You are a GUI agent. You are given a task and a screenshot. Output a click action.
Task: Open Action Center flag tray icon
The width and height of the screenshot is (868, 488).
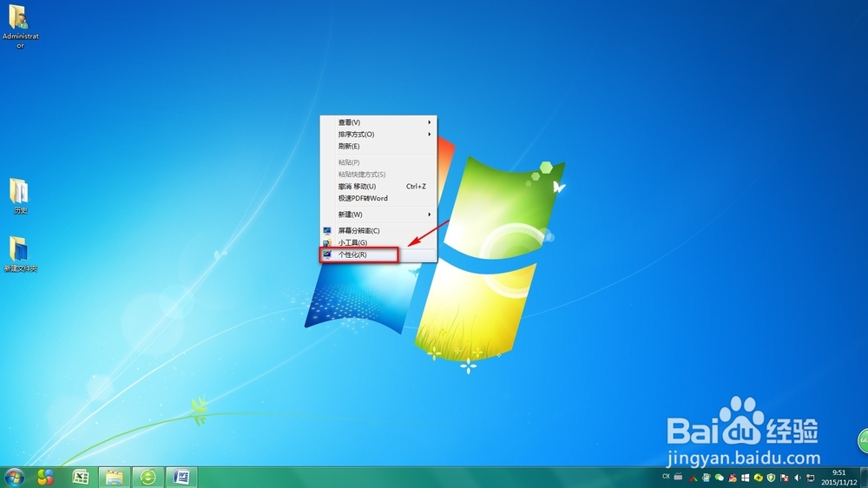point(785,478)
